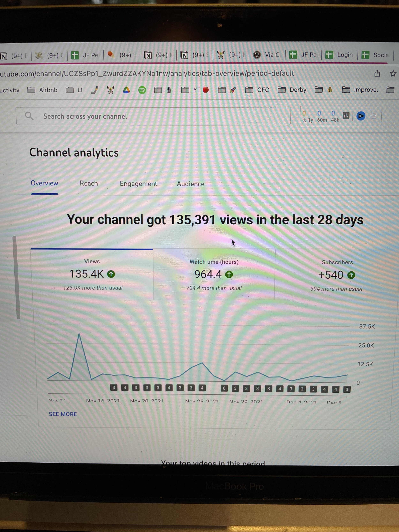This screenshot has height=532, width=399.
Task: Open the Reach analytics tab
Action: [x=89, y=184]
